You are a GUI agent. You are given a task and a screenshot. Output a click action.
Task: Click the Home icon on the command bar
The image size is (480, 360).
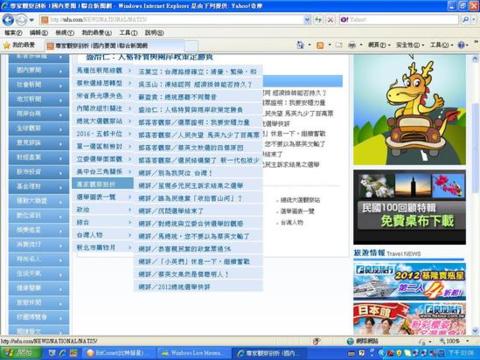[301, 45]
